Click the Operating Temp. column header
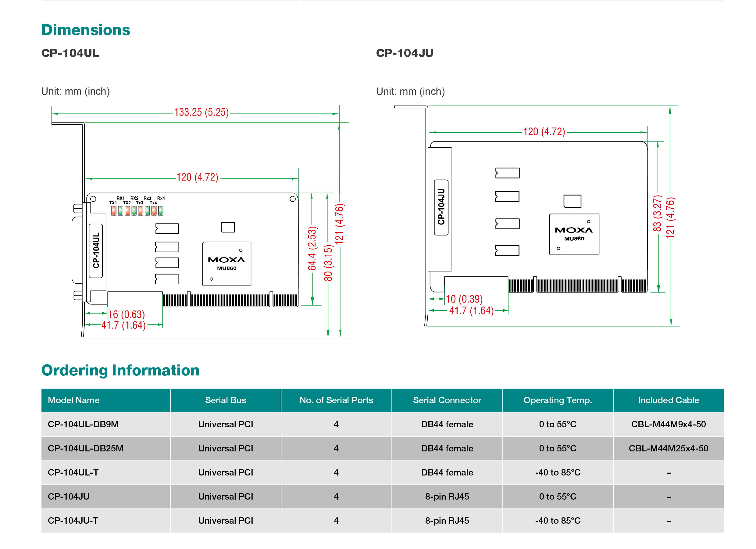Screen dimensions: 756x549 [x=558, y=400]
